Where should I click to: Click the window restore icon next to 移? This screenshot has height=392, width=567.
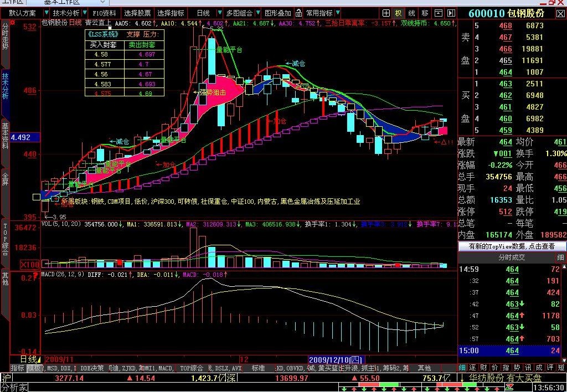pos(439,13)
